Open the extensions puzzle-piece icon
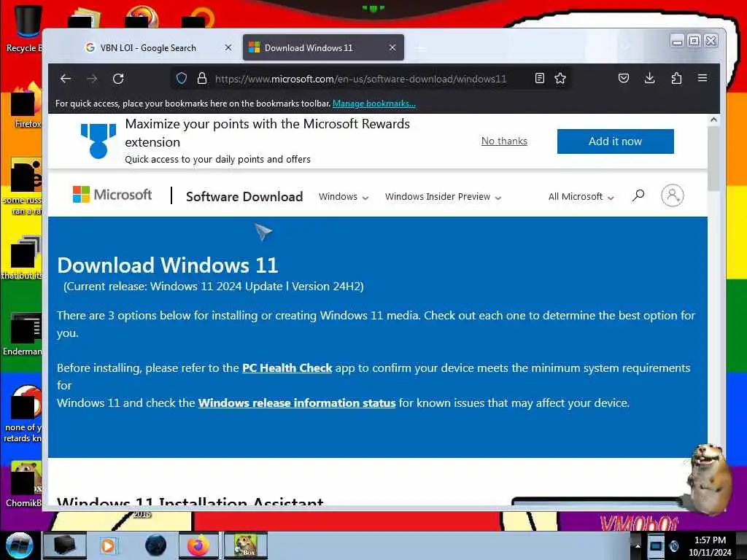747x560 pixels. pos(676,78)
